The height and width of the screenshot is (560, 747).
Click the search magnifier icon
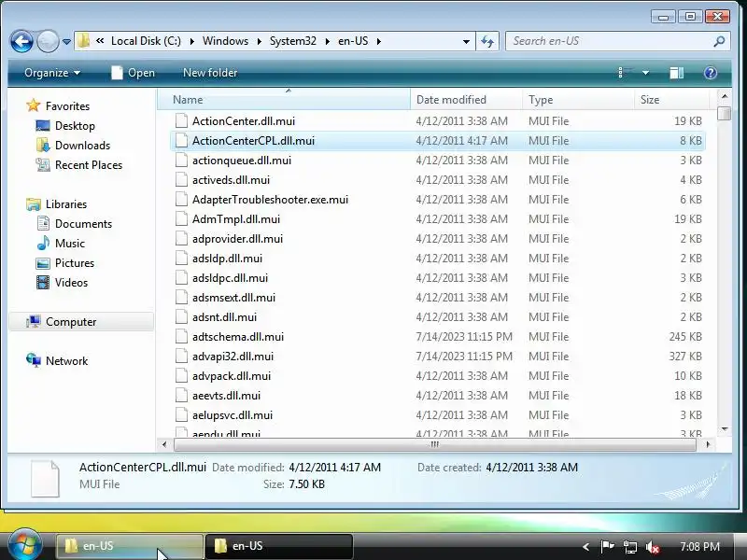[x=719, y=41]
